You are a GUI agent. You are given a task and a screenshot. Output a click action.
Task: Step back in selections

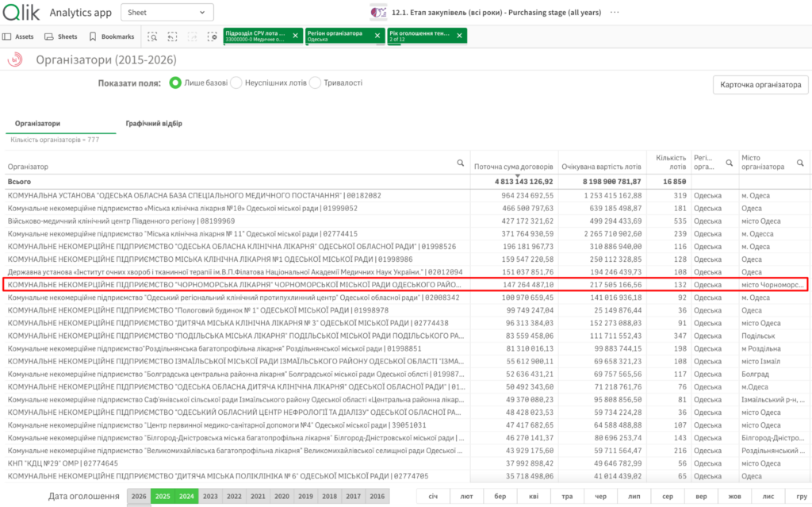(172, 36)
